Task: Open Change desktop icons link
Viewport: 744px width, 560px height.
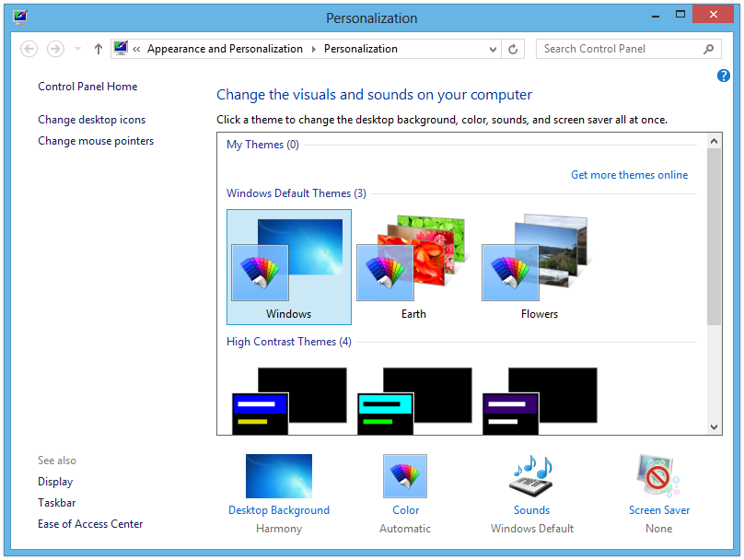Action: pos(91,120)
